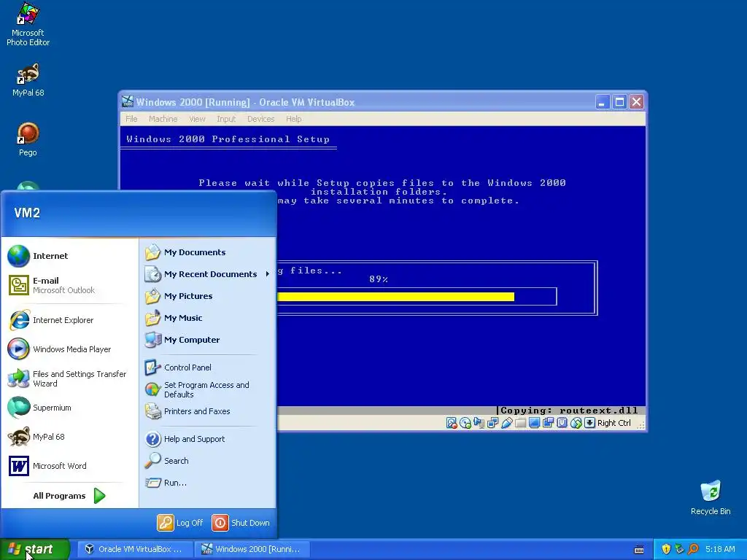Open Printers and Faxes
747x560 pixels.
(208, 411)
